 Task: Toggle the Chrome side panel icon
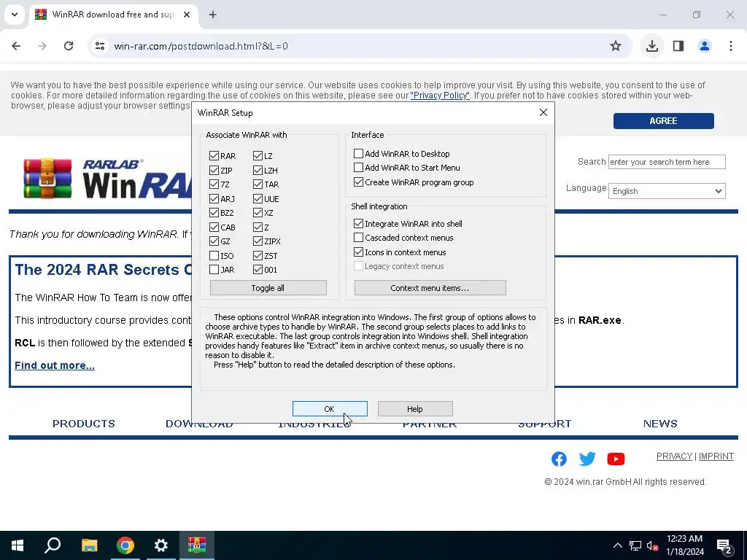click(678, 46)
